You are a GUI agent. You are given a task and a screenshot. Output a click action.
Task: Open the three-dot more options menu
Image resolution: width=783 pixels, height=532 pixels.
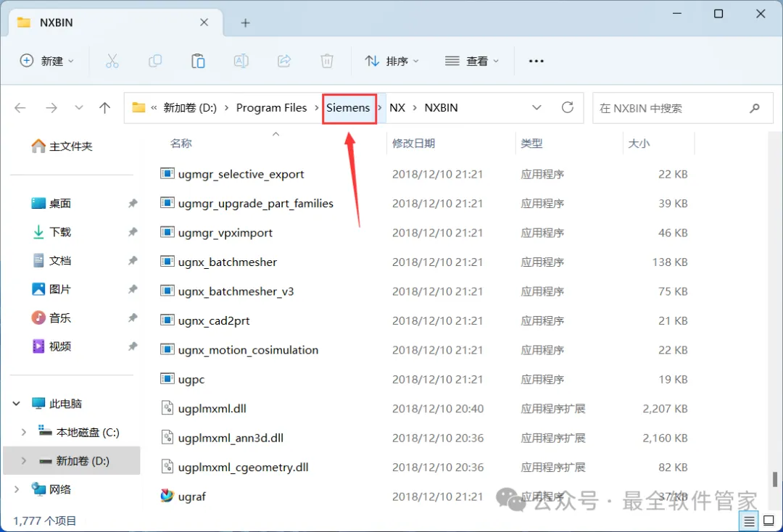pyautogui.click(x=536, y=61)
